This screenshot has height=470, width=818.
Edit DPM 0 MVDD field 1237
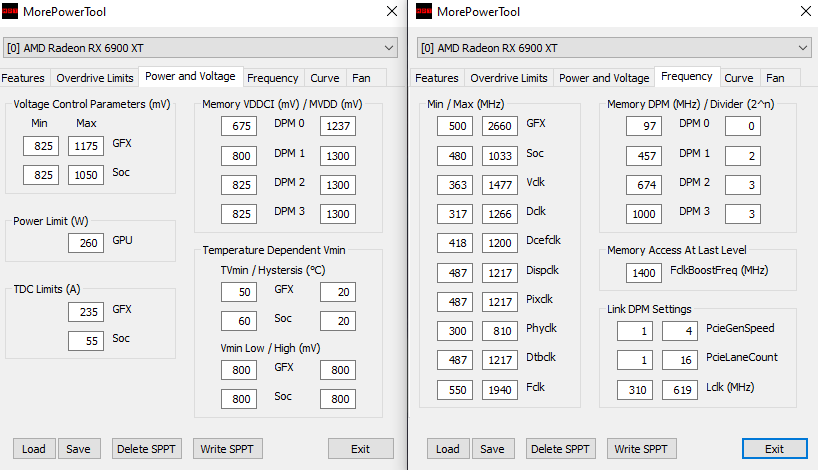click(x=338, y=126)
